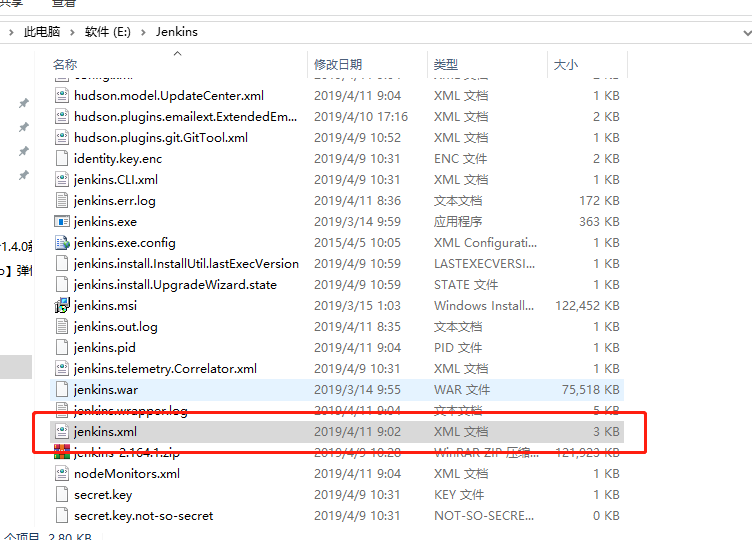The image size is (752, 540).
Task: Select file jenkins.war
Action: (x=106, y=390)
